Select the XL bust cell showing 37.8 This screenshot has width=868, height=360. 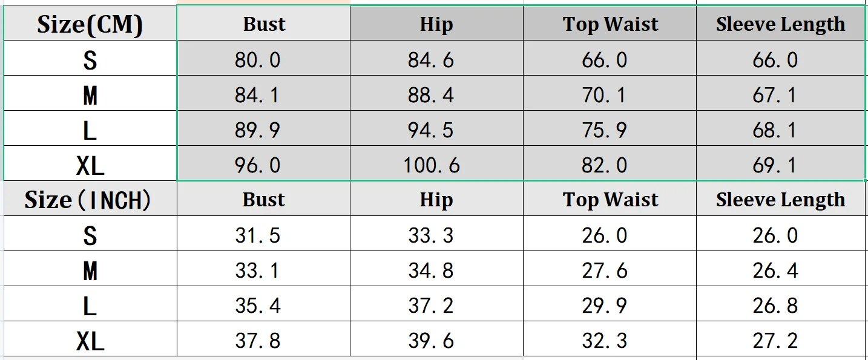point(258,341)
